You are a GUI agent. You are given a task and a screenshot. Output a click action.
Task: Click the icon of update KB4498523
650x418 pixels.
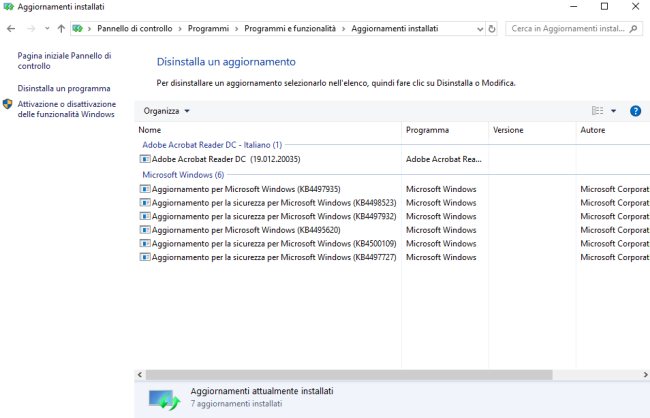pos(145,203)
